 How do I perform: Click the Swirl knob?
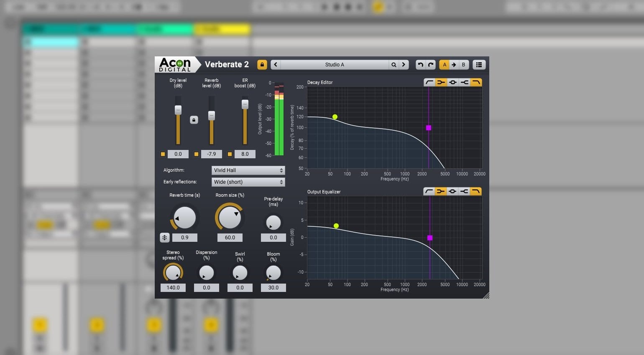[240, 273]
